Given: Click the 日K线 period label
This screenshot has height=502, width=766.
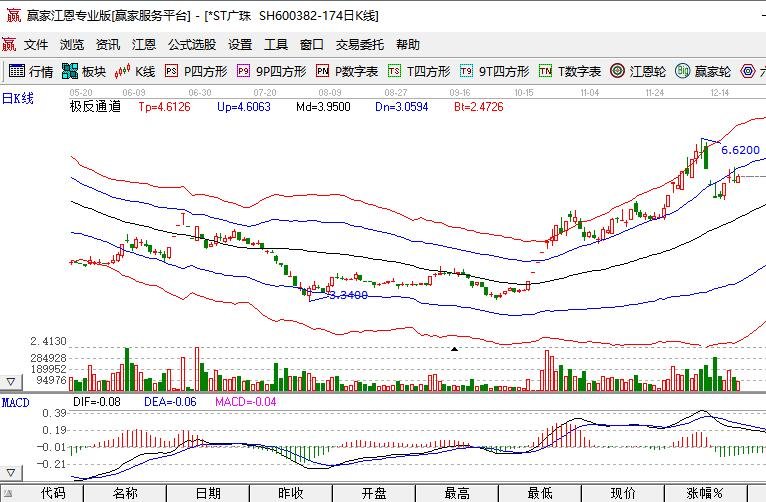Looking at the screenshot, I should [x=18, y=99].
